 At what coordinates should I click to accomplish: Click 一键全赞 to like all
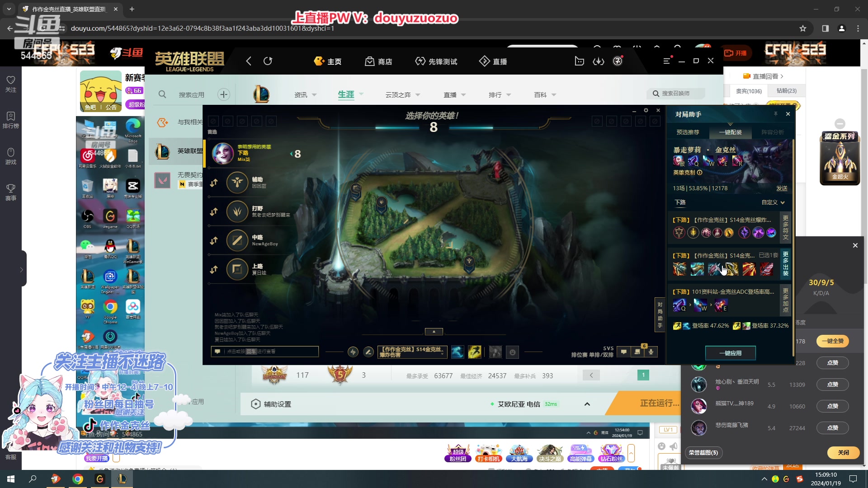pos(833,341)
